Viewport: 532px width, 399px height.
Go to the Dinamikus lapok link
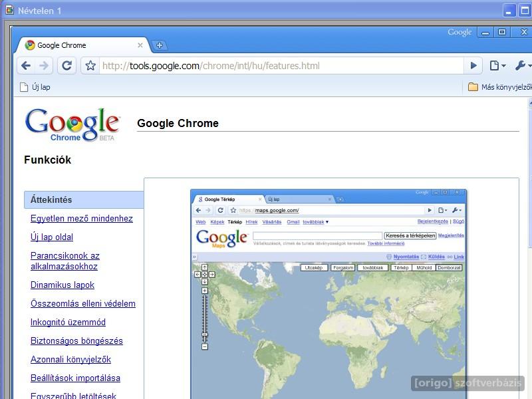(63, 285)
